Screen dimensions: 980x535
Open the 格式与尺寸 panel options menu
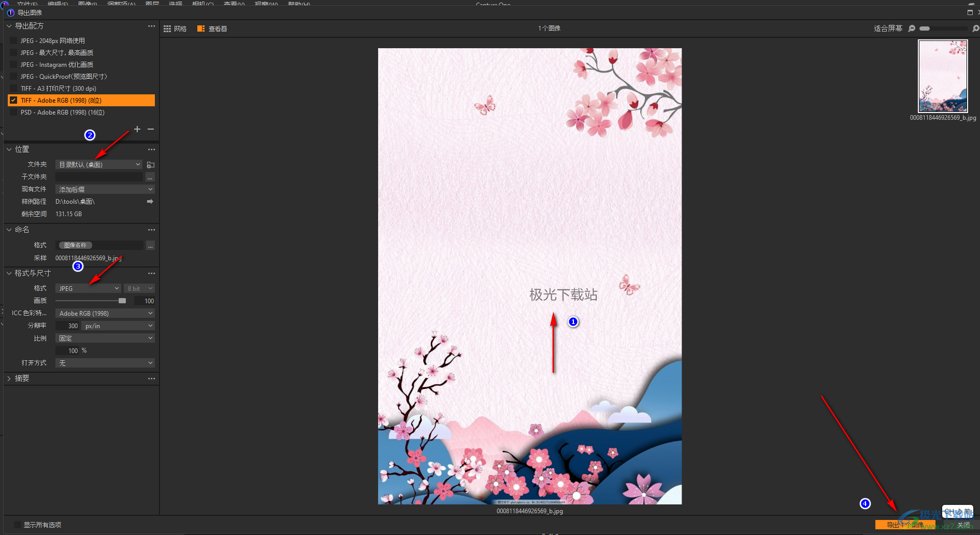tap(151, 273)
